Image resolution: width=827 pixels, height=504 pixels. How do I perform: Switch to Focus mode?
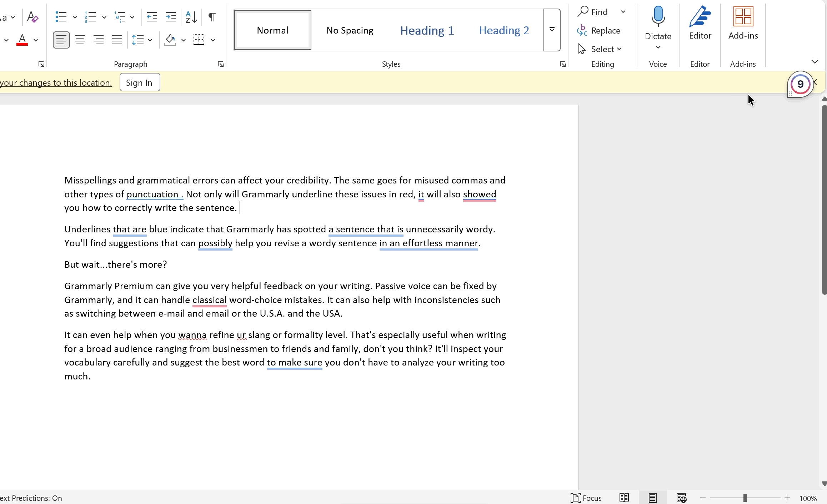pyautogui.click(x=586, y=498)
